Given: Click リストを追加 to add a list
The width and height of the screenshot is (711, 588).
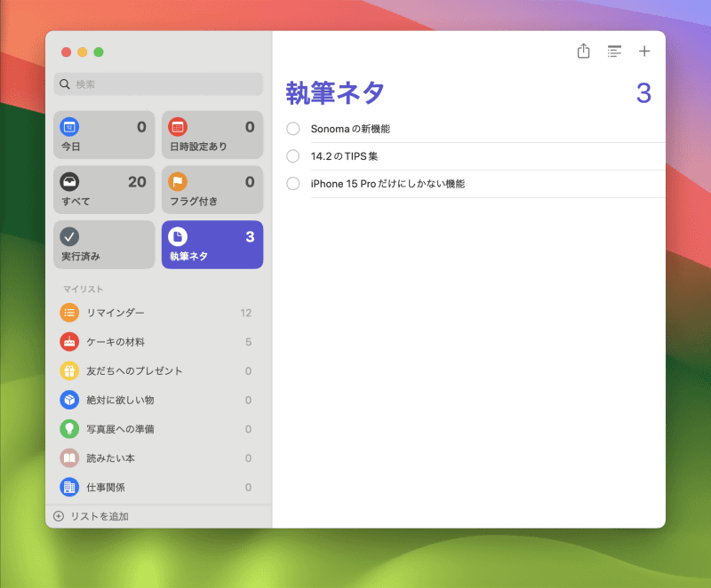Looking at the screenshot, I should [x=100, y=516].
